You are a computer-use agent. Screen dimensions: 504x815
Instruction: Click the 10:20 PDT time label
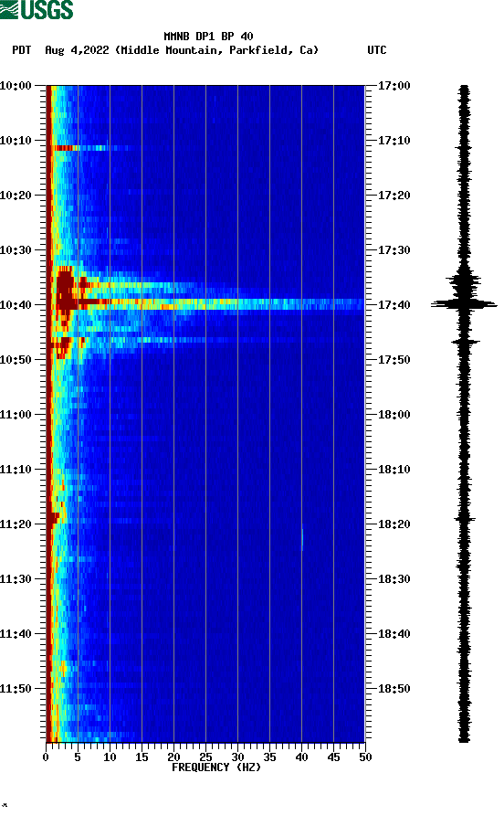click(16, 196)
